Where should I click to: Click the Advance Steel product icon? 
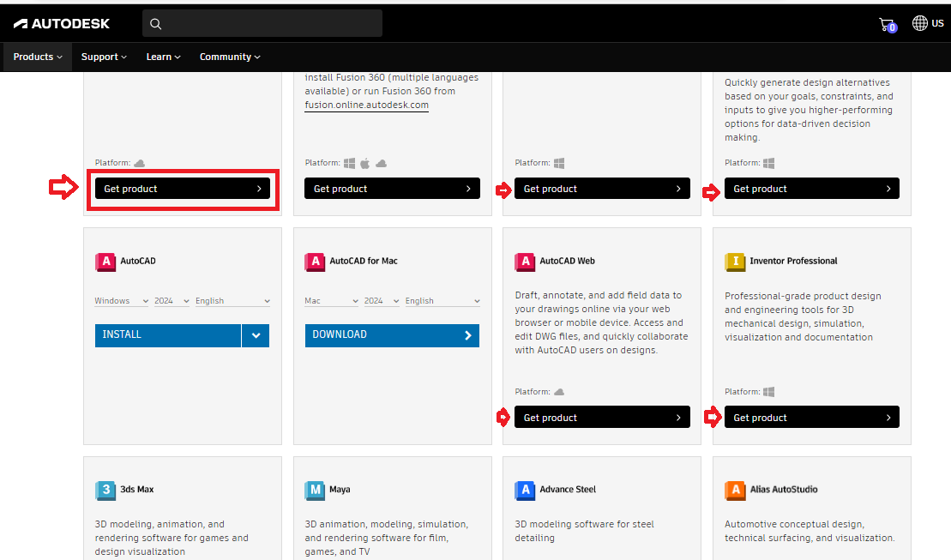pyautogui.click(x=525, y=491)
